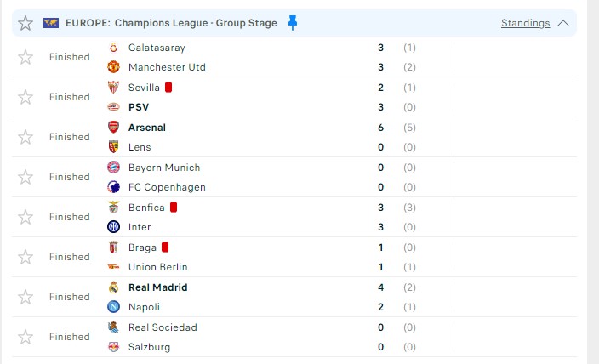Click the red card indicator next to Benfica
Image resolution: width=599 pixels, height=364 pixels.
click(x=174, y=208)
